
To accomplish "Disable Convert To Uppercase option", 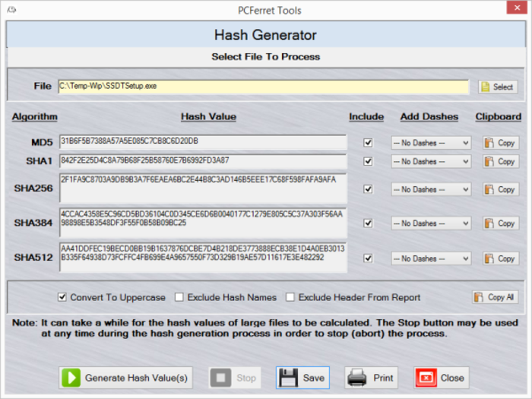I will (62, 297).
